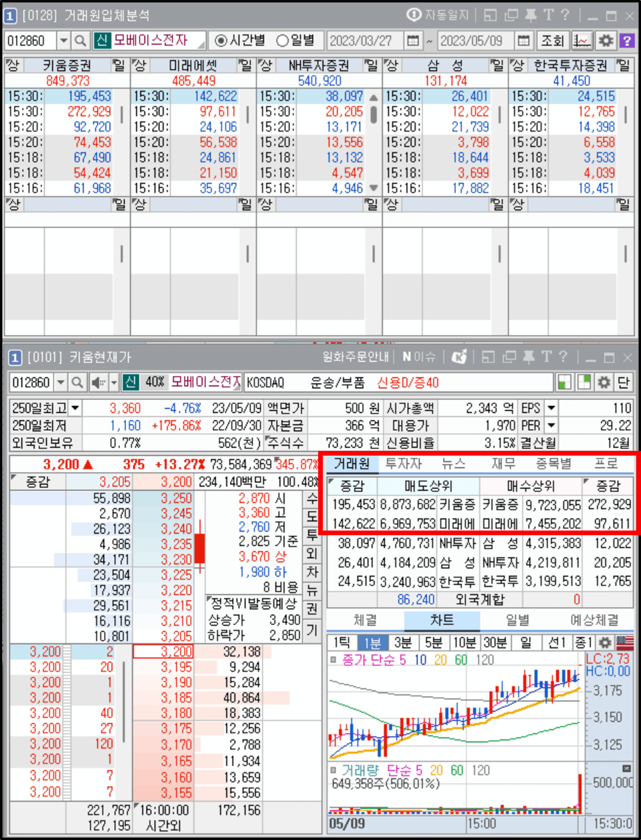Select the 3분 chart interval button

tap(403, 643)
